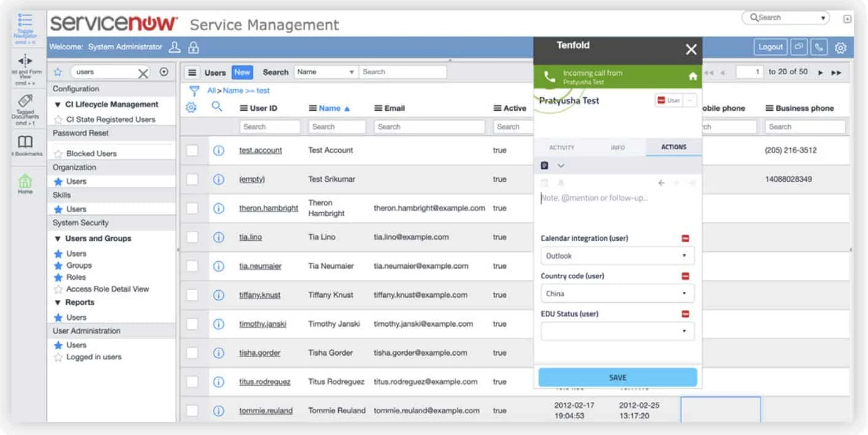Click the Toggle Navigator icon

(25, 20)
